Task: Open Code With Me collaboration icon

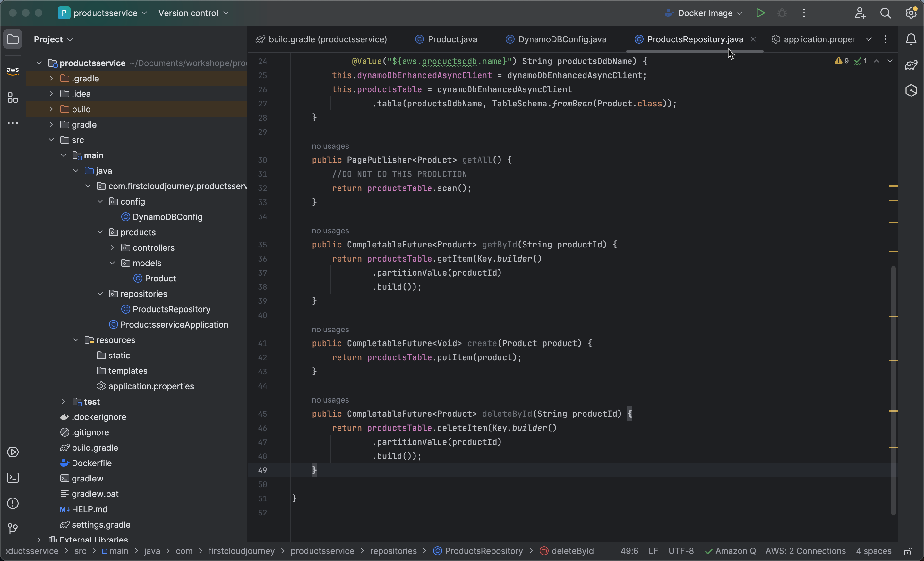Action: point(860,13)
